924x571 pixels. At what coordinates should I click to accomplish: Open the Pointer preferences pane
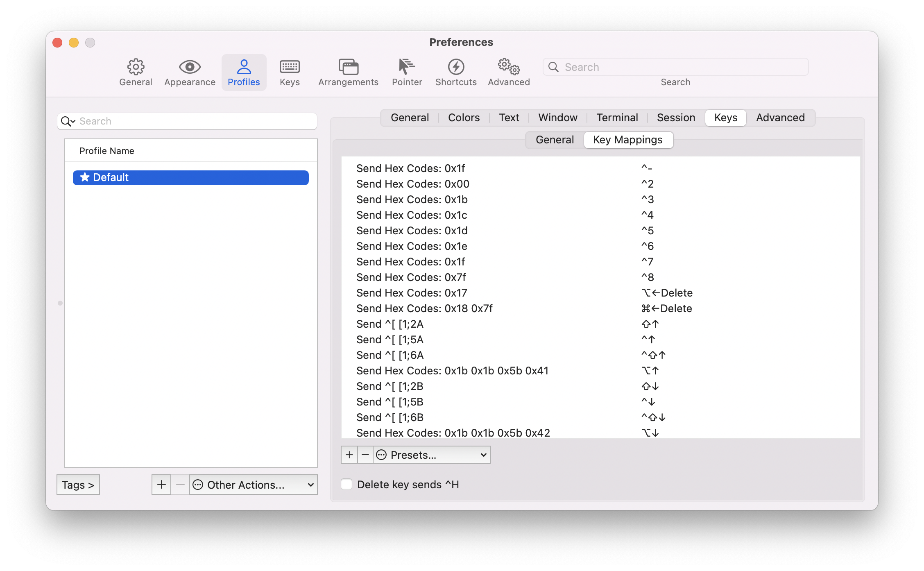(x=407, y=72)
